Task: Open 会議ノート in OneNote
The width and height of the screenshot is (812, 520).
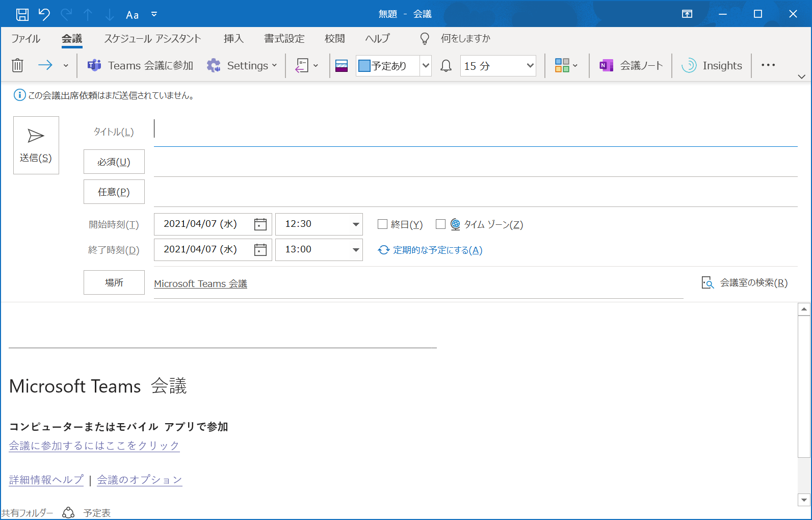Action: [631, 65]
